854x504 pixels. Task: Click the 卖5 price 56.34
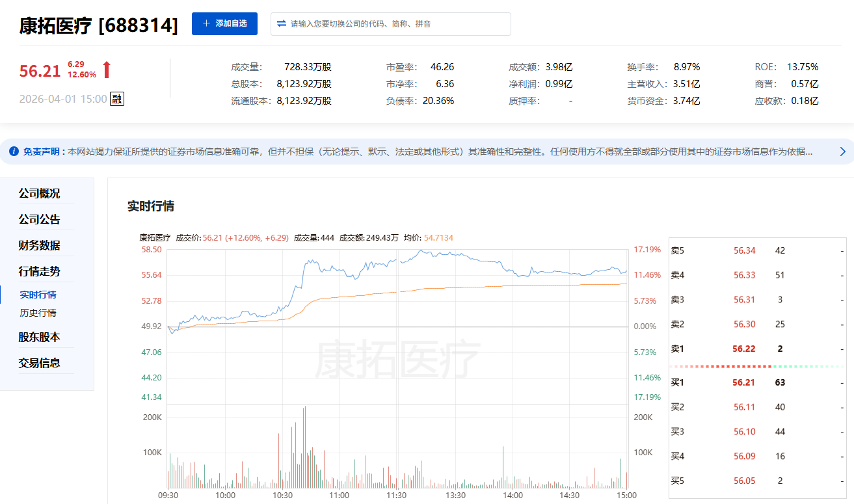(x=745, y=250)
